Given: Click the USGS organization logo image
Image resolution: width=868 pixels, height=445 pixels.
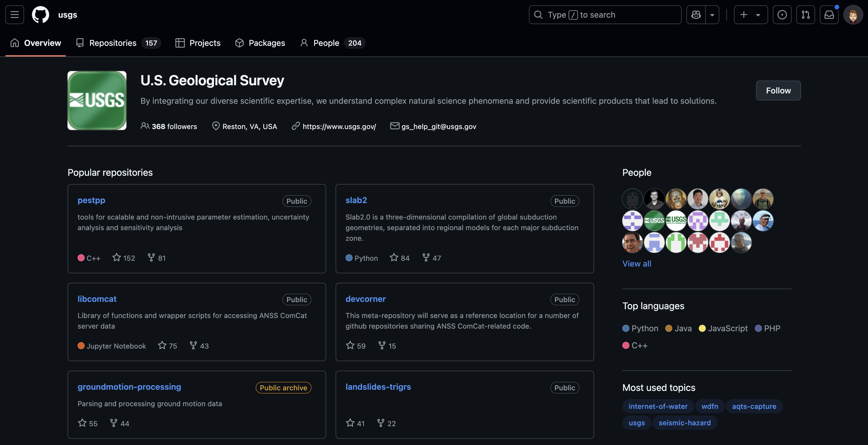Looking at the screenshot, I should coord(97,101).
